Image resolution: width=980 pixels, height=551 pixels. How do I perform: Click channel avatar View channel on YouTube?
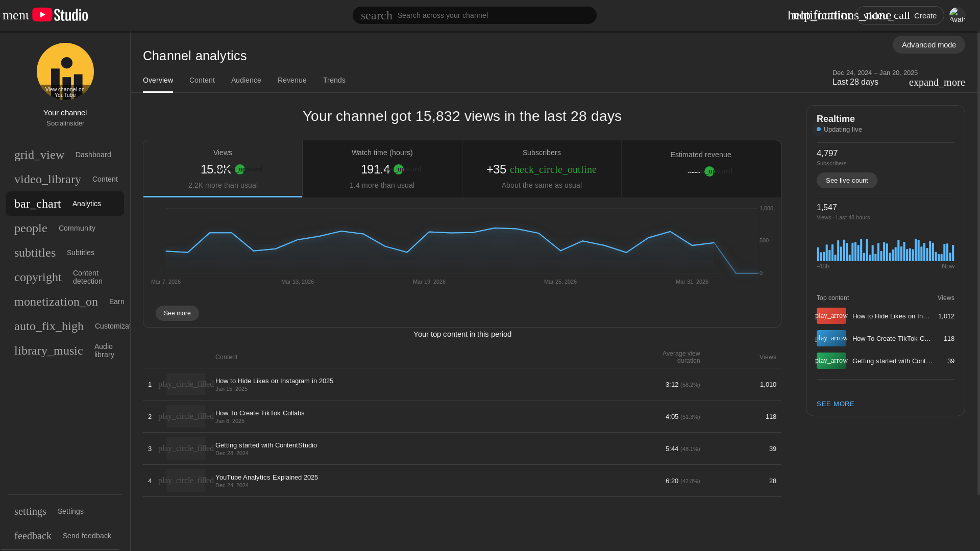[x=65, y=71]
